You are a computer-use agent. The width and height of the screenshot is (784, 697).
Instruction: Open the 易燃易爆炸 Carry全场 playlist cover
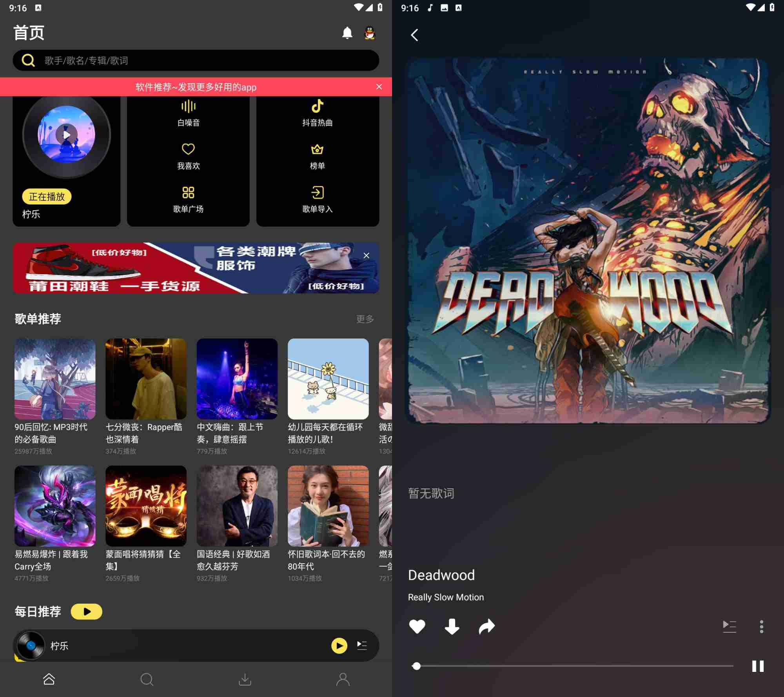[x=55, y=506]
